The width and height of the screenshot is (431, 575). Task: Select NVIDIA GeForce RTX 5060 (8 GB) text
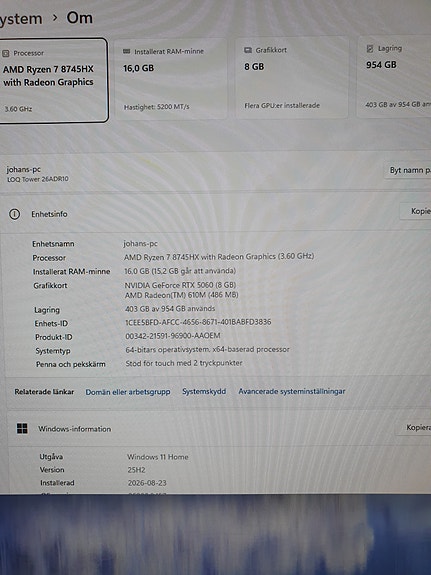(180, 285)
